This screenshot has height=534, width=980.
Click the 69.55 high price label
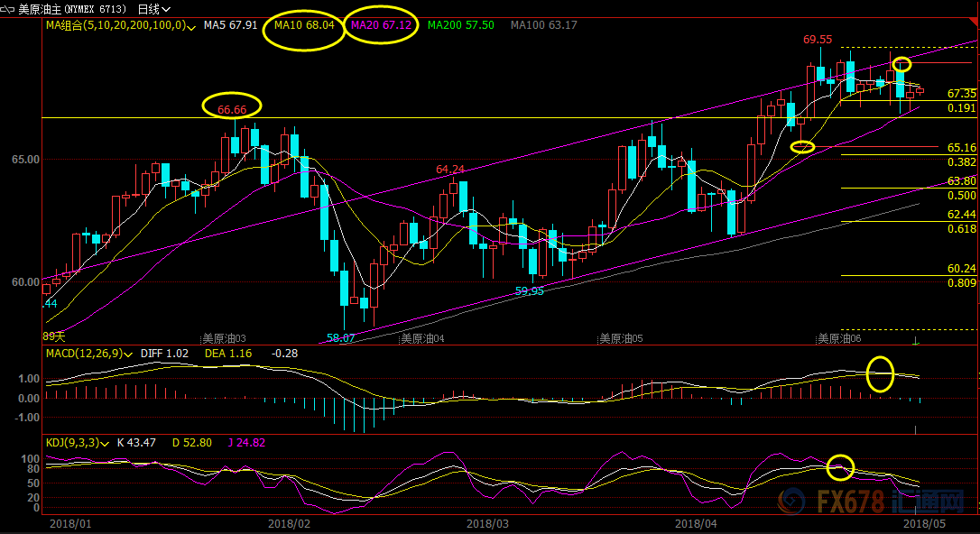(x=818, y=41)
